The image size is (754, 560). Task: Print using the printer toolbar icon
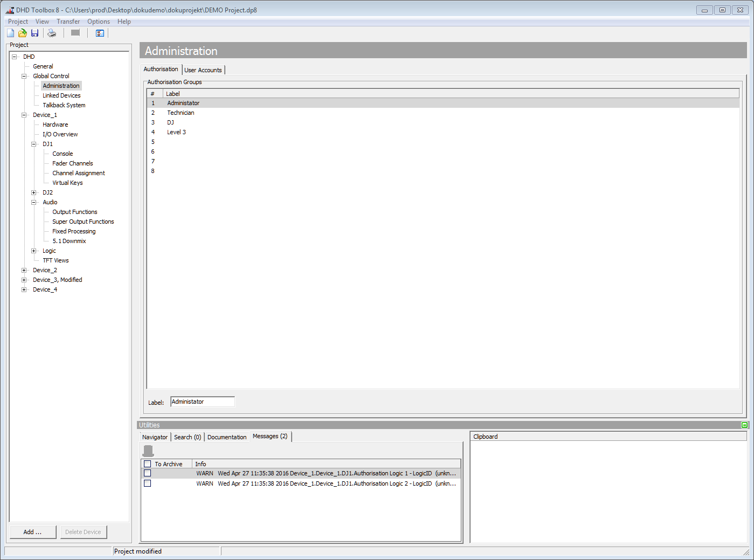click(x=51, y=33)
